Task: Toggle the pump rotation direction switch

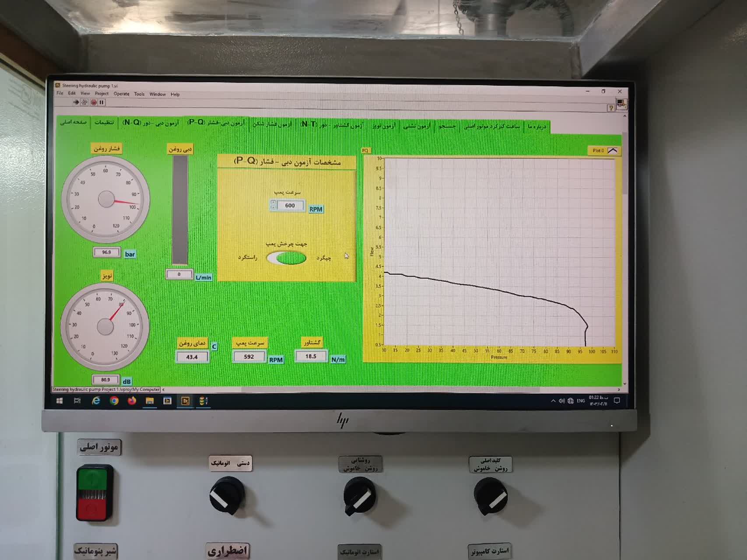Action: click(287, 258)
